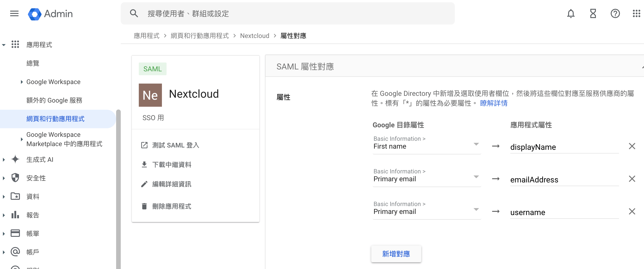Expand the 帳單 section arrow
The height and width of the screenshot is (269, 644).
[4, 234]
